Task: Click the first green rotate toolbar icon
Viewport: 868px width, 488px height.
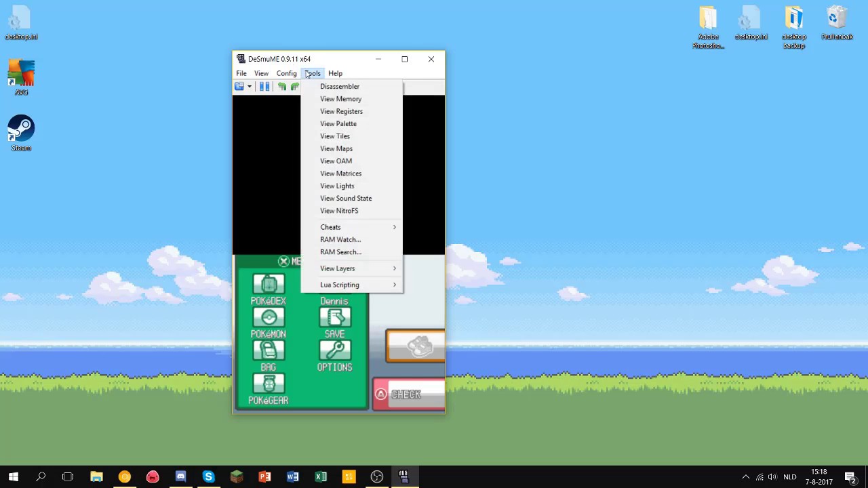Action: click(x=282, y=87)
